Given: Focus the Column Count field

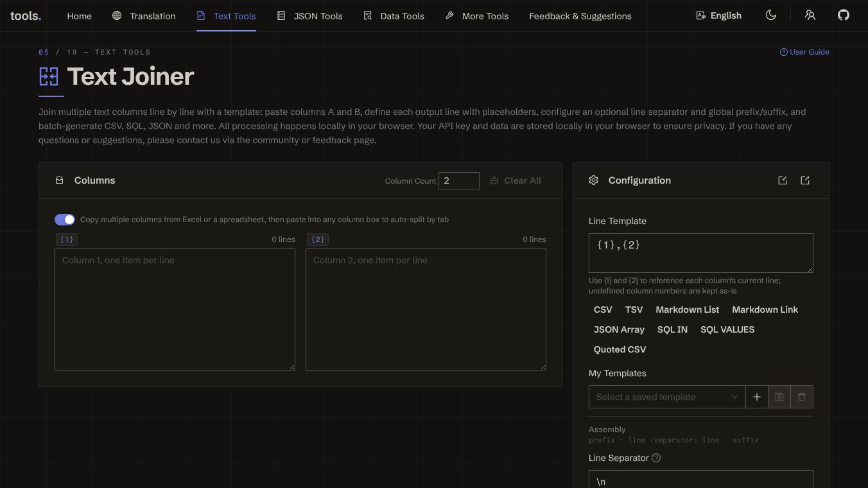Looking at the screenshot, I should click(459, 180).
